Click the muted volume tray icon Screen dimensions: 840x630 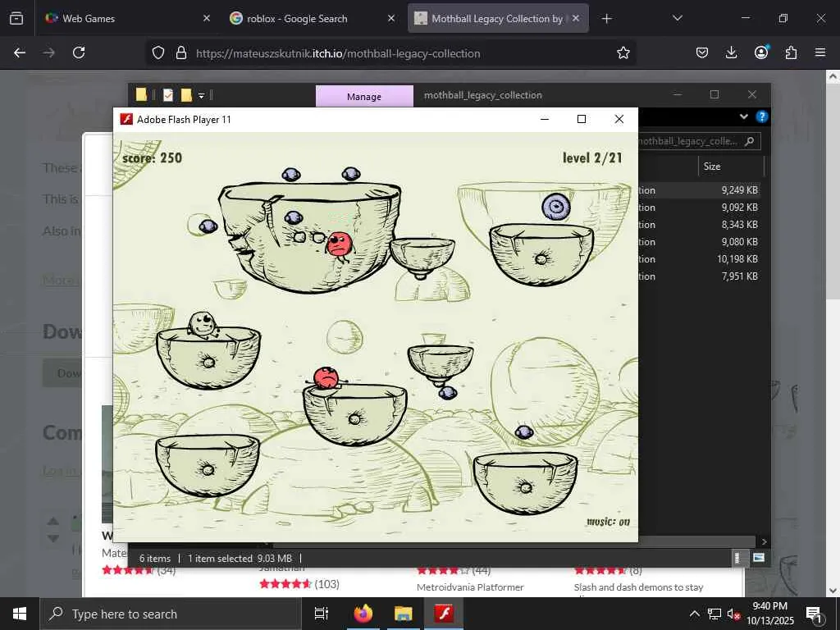click(x=733, y=614)
